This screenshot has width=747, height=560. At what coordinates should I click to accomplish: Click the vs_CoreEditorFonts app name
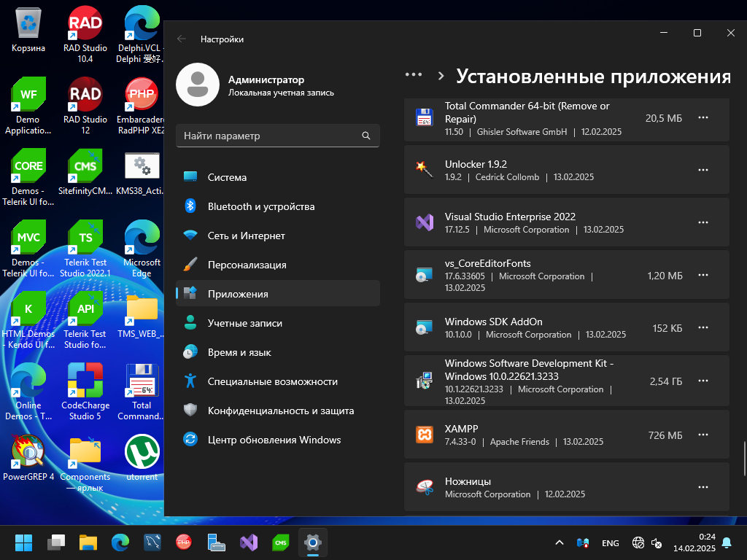488,263
